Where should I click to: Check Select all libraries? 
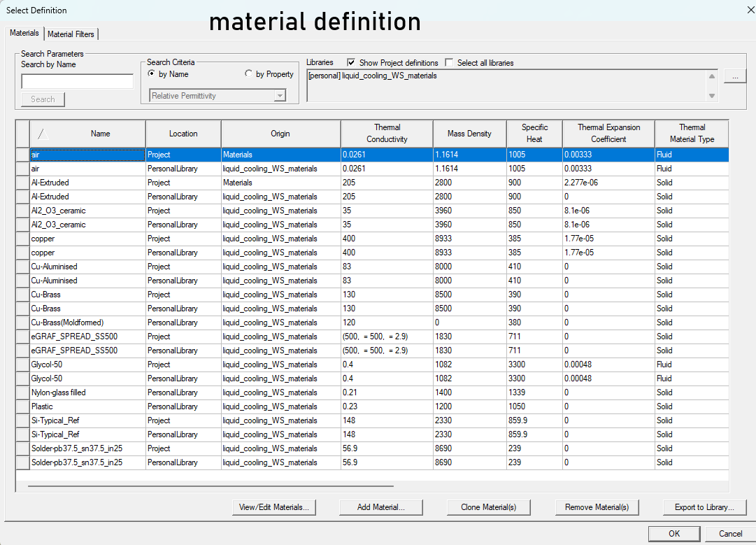click(x=450, y=62)
